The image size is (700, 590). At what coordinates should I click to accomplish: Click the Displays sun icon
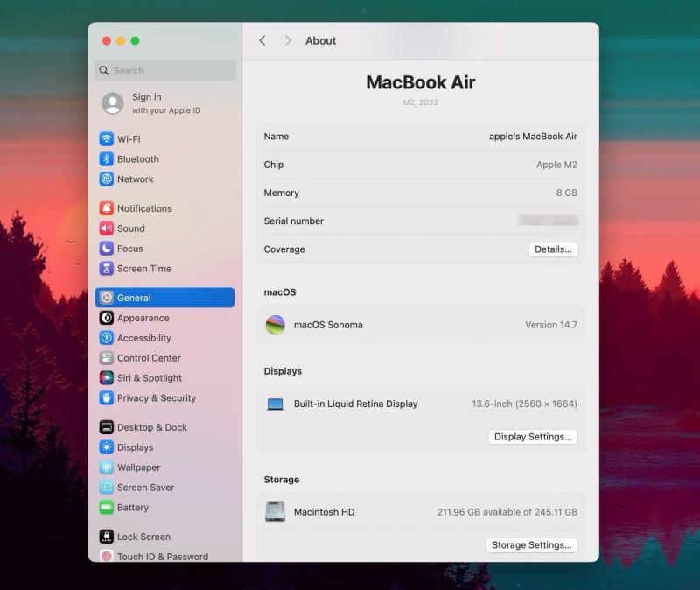tap(106, 447)
